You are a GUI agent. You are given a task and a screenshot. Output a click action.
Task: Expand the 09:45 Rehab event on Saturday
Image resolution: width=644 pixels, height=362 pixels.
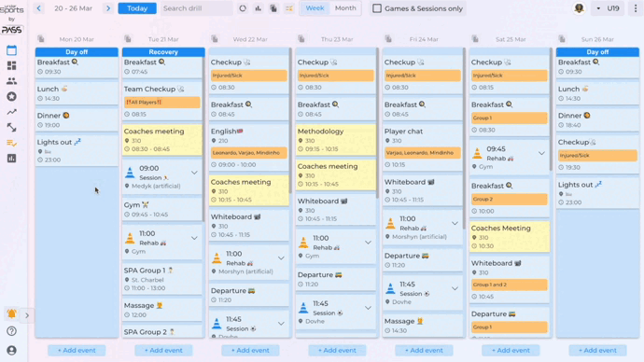coord(541,154)
